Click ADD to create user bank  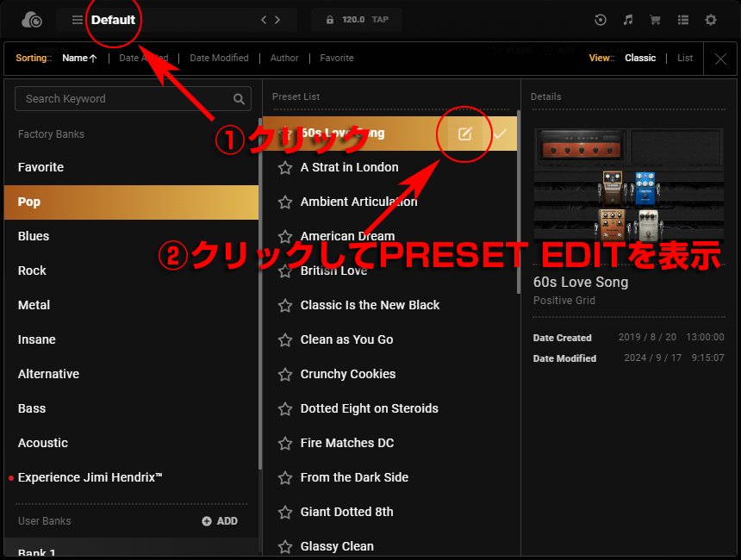tap(220, 521)
